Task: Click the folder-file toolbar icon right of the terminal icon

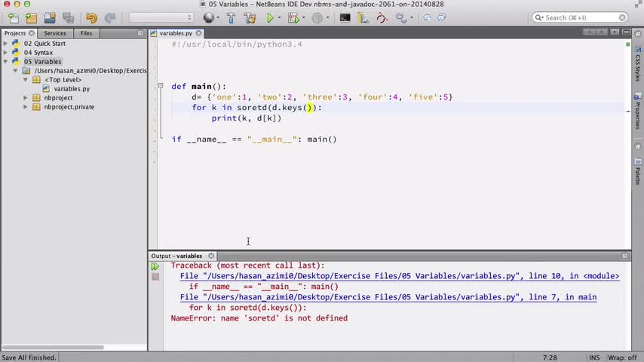Action: click(363, 17)
